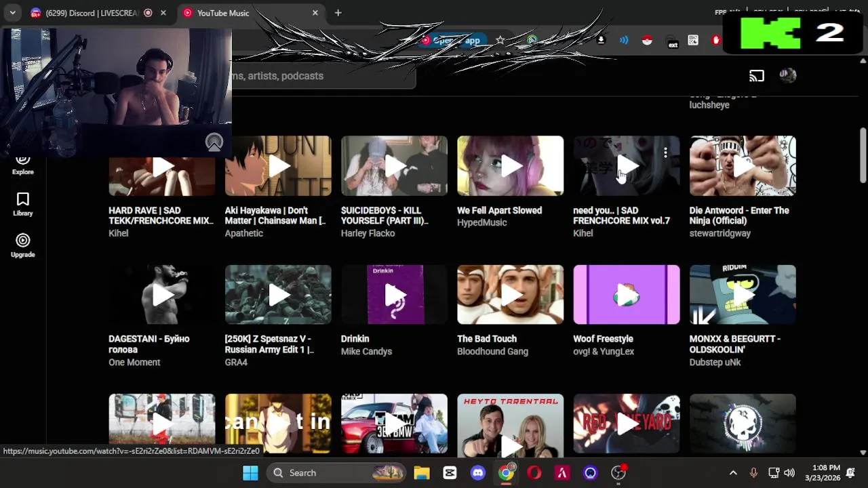Open Discord from the taskbar

point(478,473)
